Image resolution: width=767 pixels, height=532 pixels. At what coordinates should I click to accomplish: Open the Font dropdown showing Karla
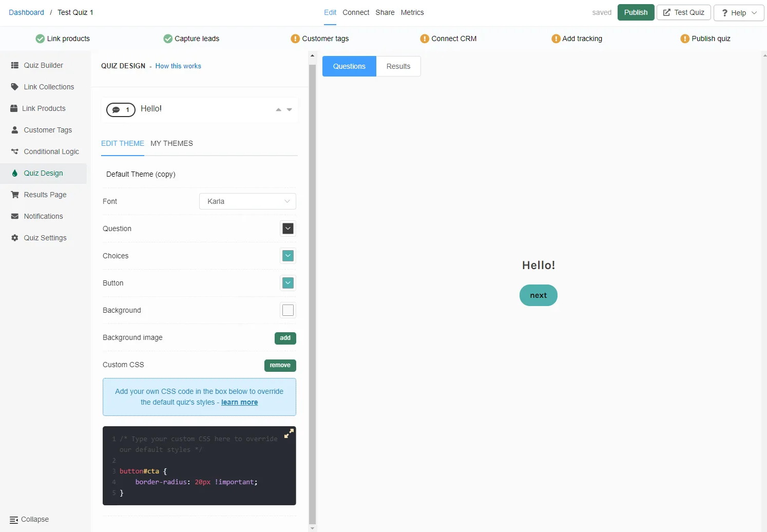(x=247, y=201)
